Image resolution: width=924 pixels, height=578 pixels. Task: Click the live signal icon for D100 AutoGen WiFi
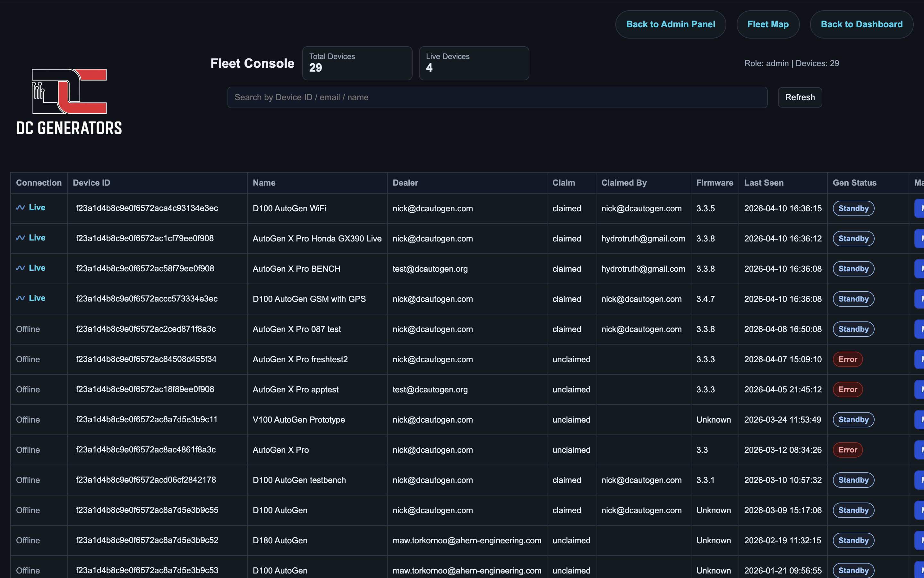[21, 207]
